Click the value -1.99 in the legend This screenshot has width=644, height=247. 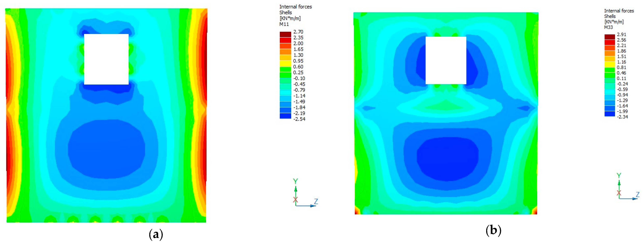(x=622, y=111)
